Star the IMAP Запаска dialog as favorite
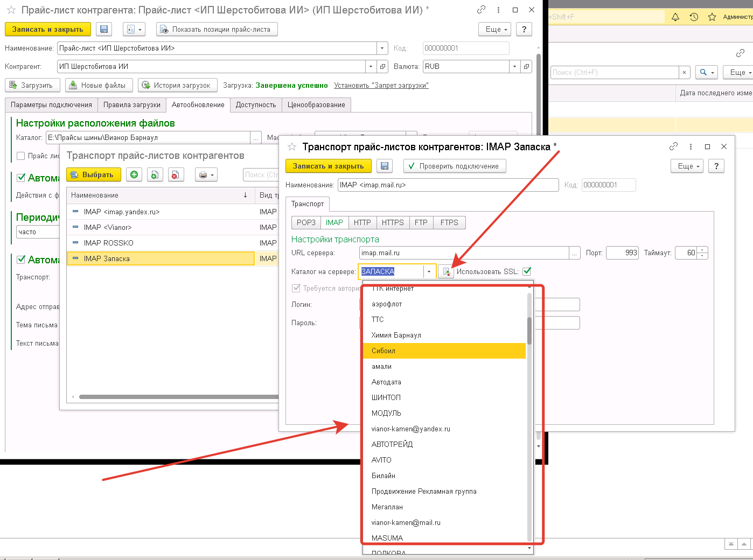Screen dimensions: 753x560 (292, 146)
